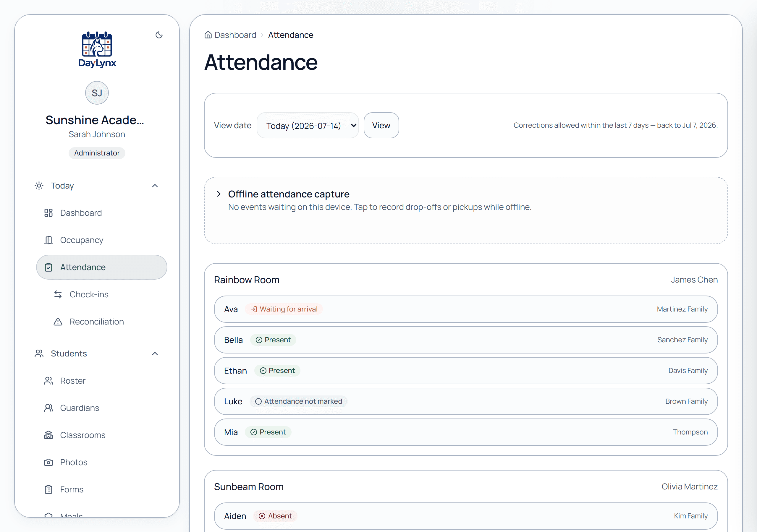The width and height of the screenshot is (757, 532).
Task: Click the Offline attendance capture heading
Action: point(289,194)
